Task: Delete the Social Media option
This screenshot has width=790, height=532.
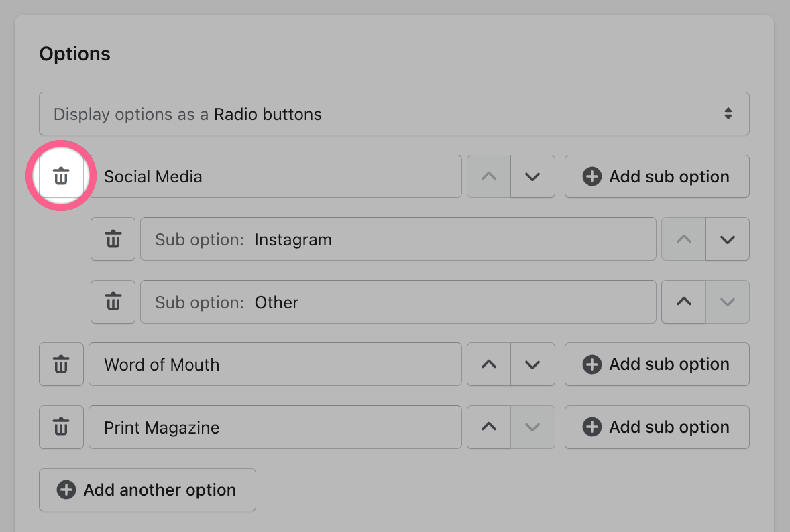Action: tap(61, 177)
